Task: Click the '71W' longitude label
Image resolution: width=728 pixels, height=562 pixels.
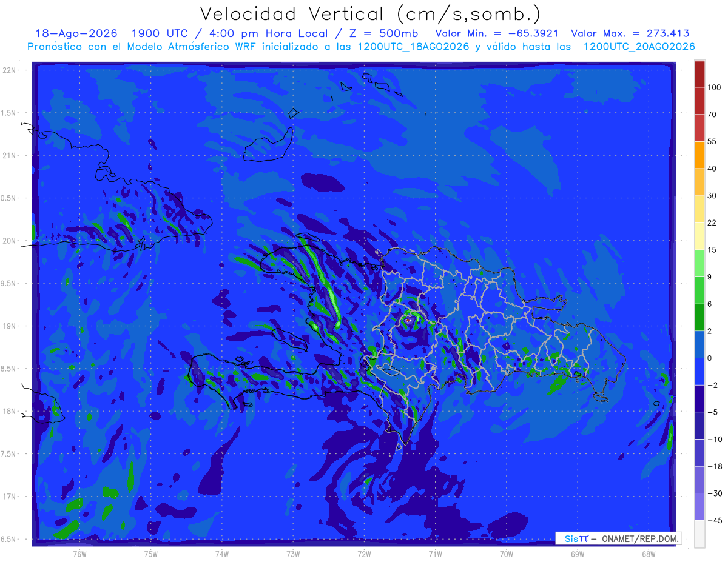Action: 435,554
